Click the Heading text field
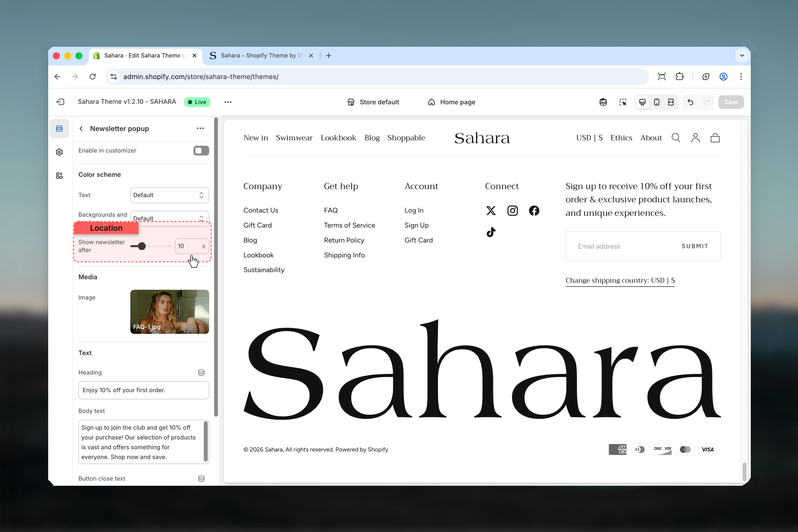Image resolution: width=798 pixels, height=532 pixels. point(144,390)
